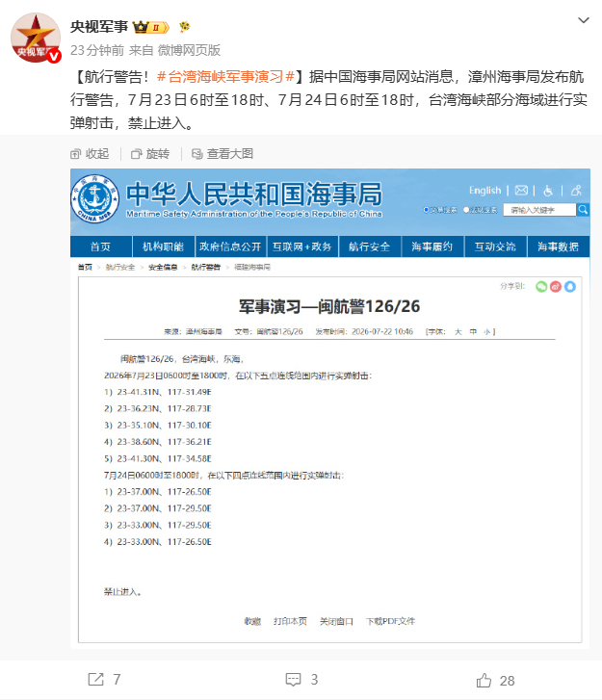Click the 航行安全 breadcrumb link
Screen dimensions: 602x700
[120, 267]
